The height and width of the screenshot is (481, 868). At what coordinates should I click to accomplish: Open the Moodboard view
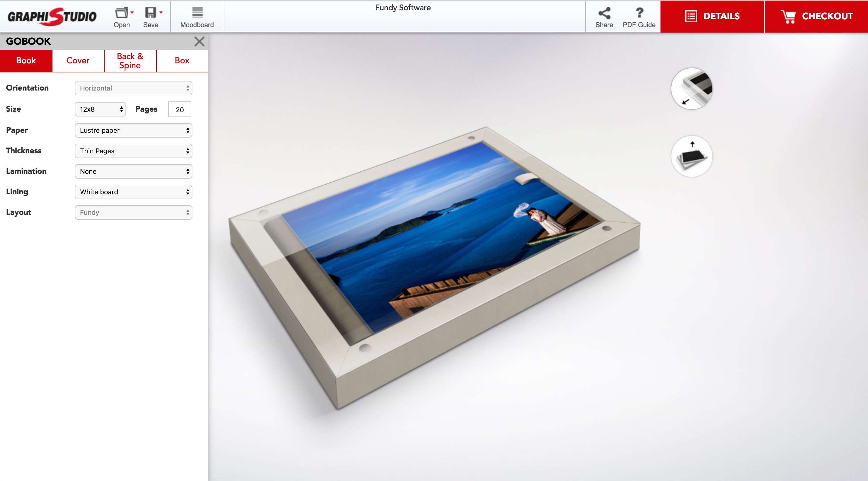click(x=197, y=18)
